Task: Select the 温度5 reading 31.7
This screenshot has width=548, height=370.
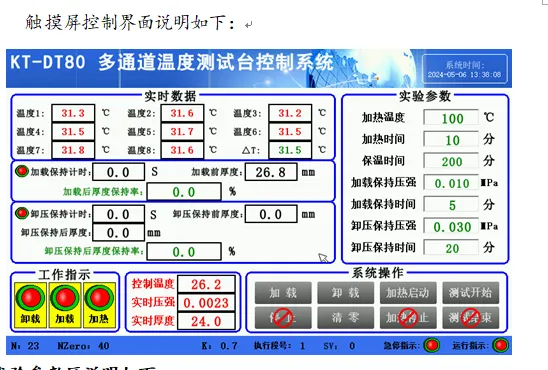Action: click(182, 132)
